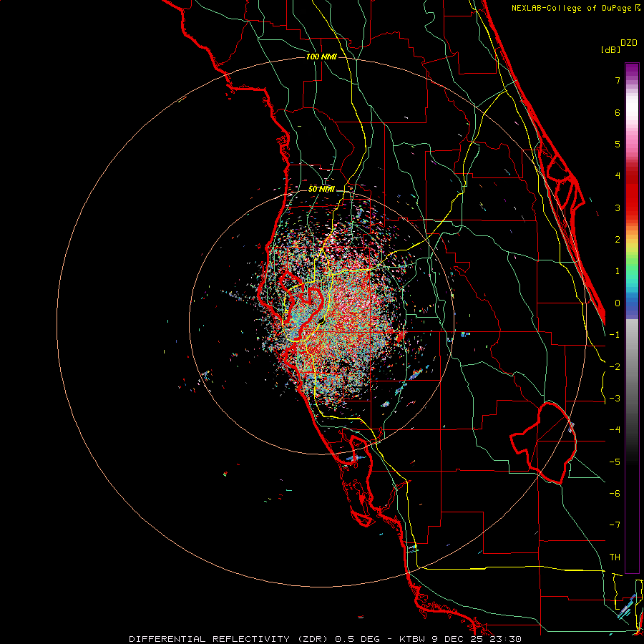Click the 2 value on the scale

pos(618,240)
